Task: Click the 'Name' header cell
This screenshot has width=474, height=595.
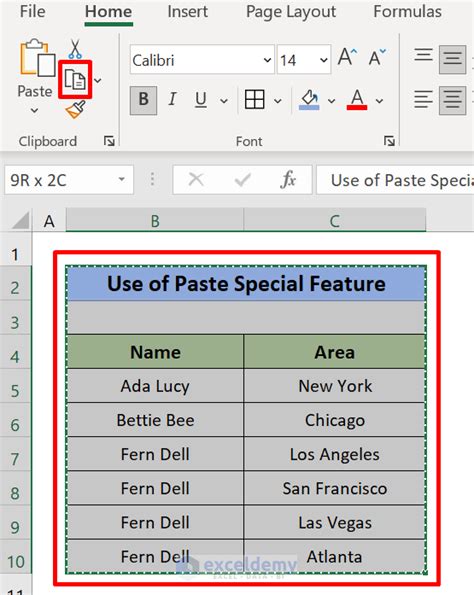Action: pos(155,352)
